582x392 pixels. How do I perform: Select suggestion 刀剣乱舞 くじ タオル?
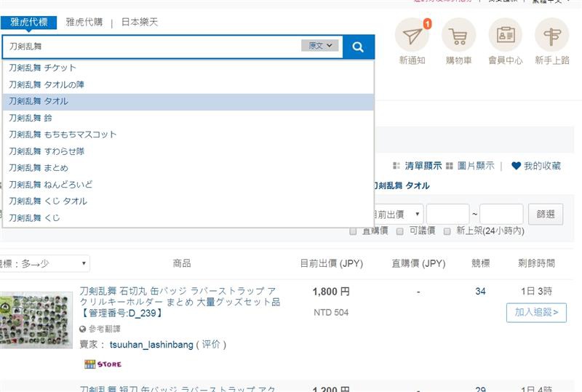188,201
